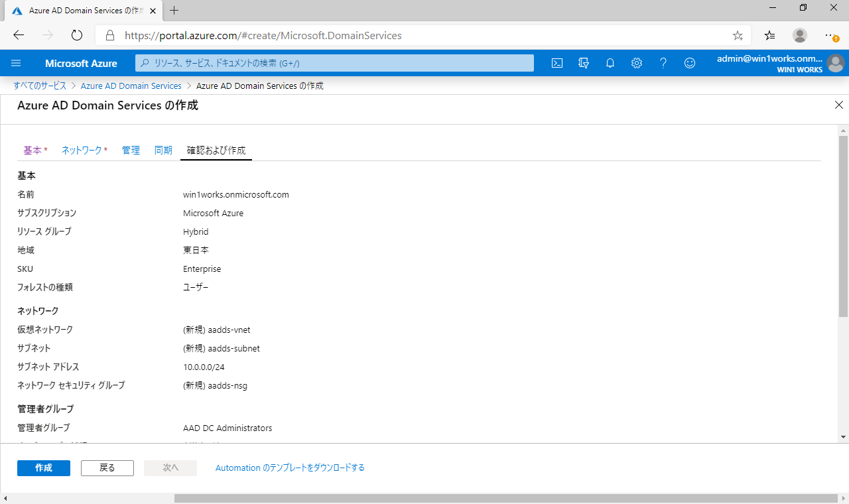Image resolution: width=849 pixels, height=504 pixels.
Task: Click the address bar URL
Action: pos(263,35)
